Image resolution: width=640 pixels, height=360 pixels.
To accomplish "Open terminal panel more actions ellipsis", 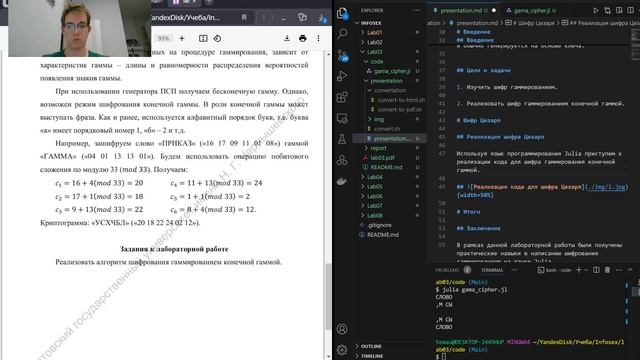I will 619,270.
